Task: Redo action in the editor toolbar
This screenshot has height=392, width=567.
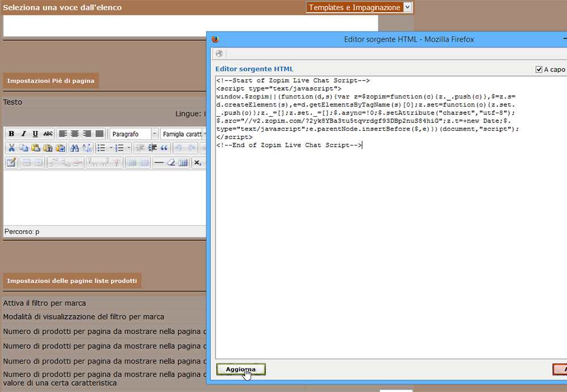Action: coord(191,148)
